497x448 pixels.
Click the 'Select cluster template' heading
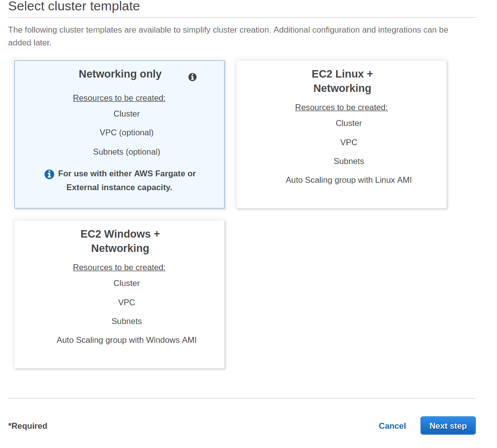74,6
